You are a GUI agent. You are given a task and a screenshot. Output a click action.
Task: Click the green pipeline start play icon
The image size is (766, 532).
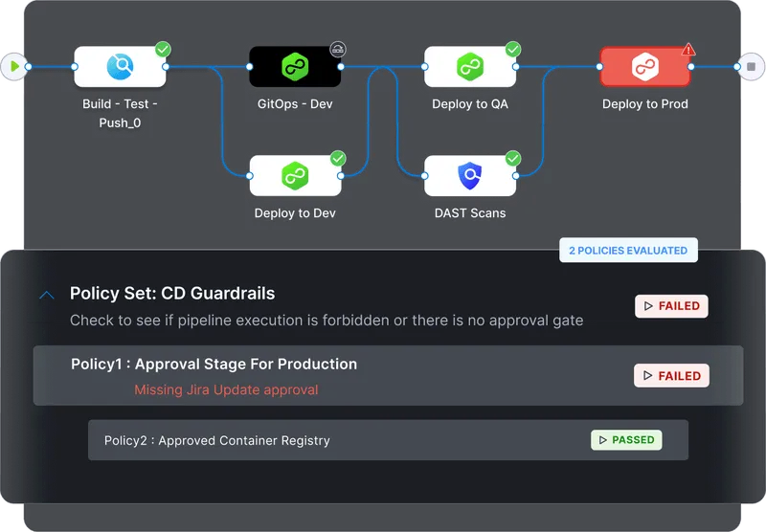[14, 66]
